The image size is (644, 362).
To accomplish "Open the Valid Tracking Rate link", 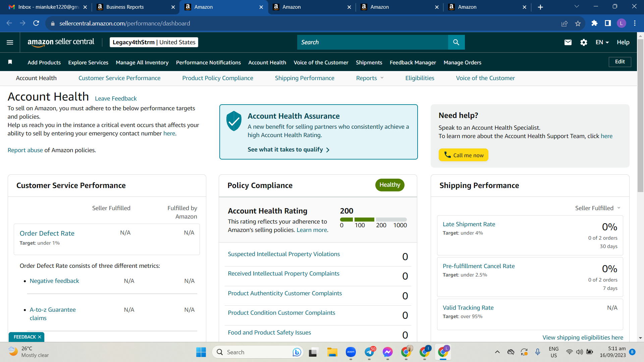I will pyautogui.click(x=468, y=308).
